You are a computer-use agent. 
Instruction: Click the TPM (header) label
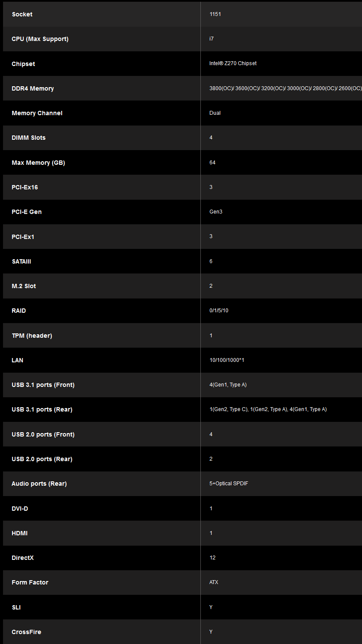[32, 336]
